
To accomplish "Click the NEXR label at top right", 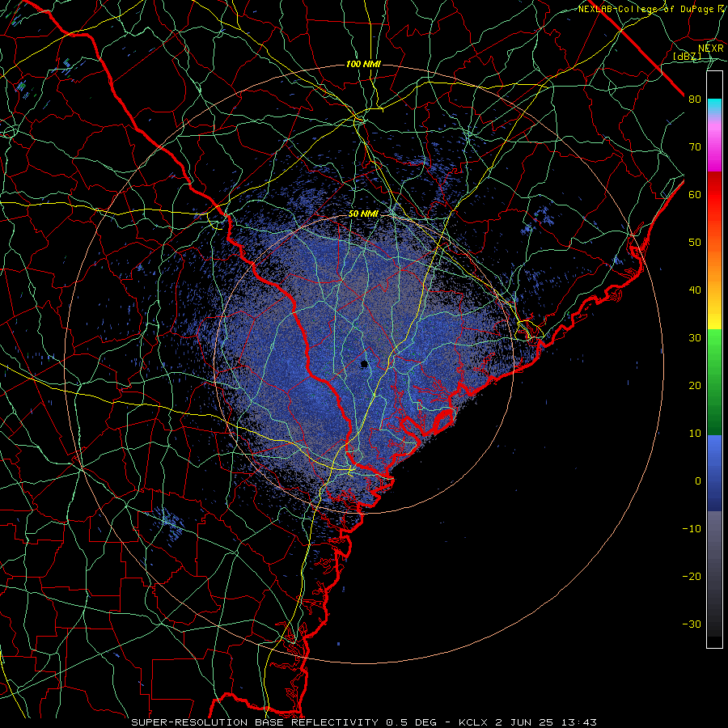I will tap(711, 49).
